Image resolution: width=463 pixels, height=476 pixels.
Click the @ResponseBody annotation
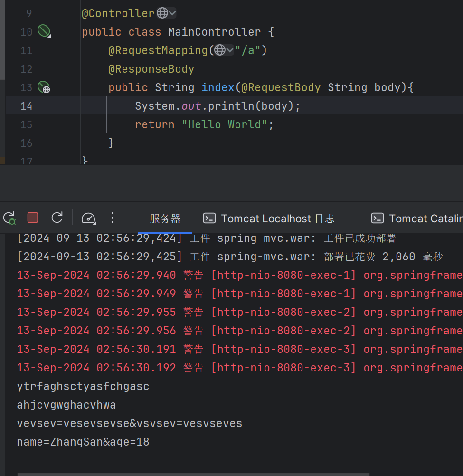(151, 69)
